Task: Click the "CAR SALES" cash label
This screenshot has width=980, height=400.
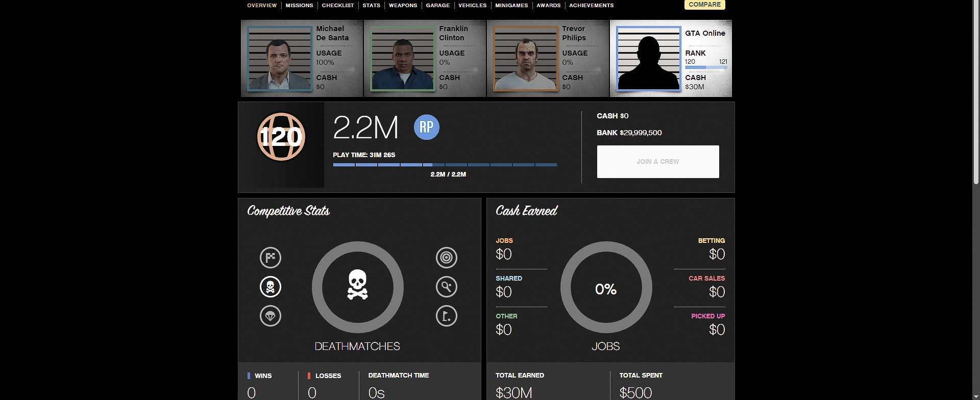Action: (x=707, y=279)
